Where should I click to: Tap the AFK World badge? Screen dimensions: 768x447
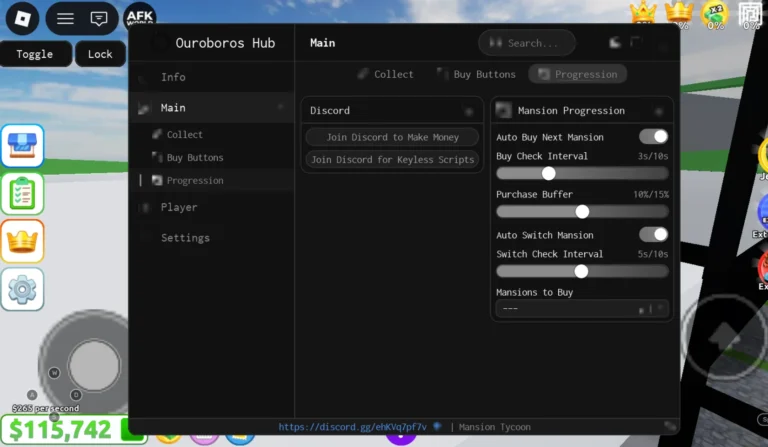click(x=140, y=15)
